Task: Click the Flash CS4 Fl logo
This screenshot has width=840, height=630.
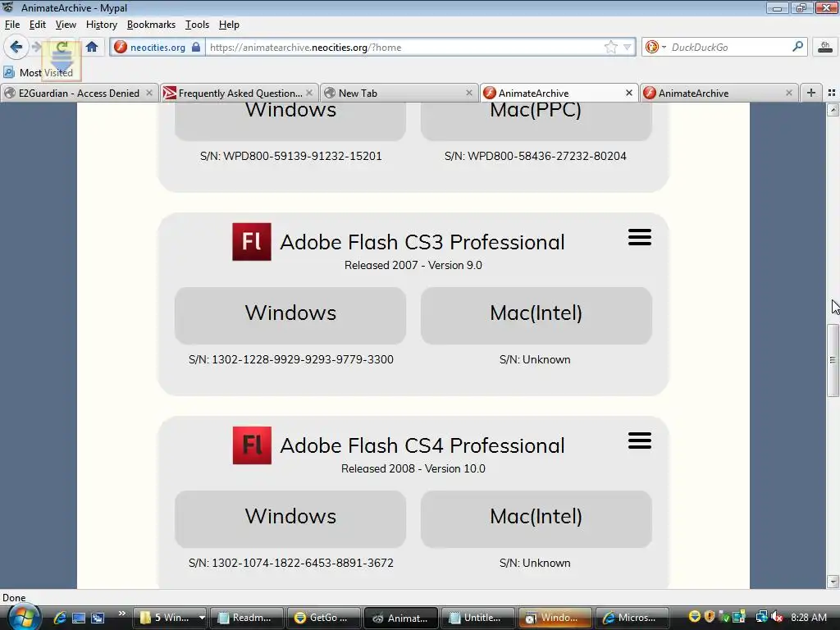Action: pyautogui.click(x=252, y=445)
